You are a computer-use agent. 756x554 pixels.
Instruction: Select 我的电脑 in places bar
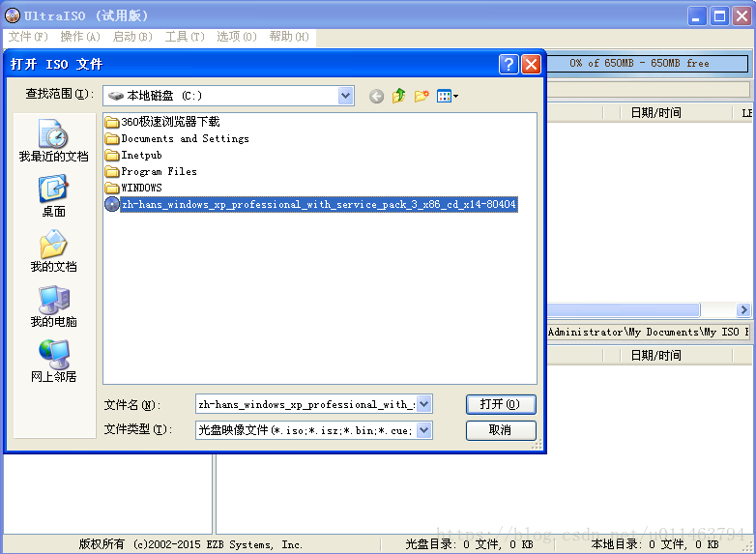(53, 306)
